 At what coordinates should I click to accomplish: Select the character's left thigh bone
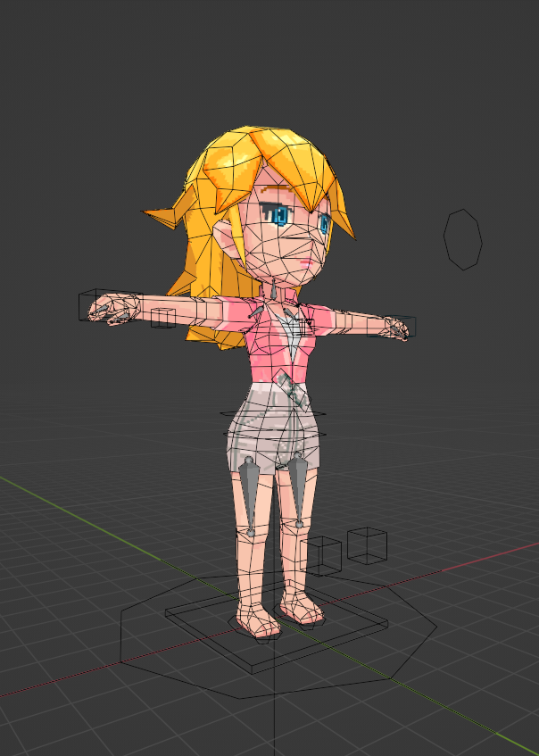pos(298,490)
